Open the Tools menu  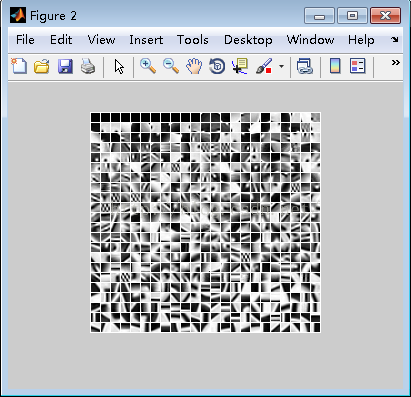pyautogui.click(x=193, y=40)
